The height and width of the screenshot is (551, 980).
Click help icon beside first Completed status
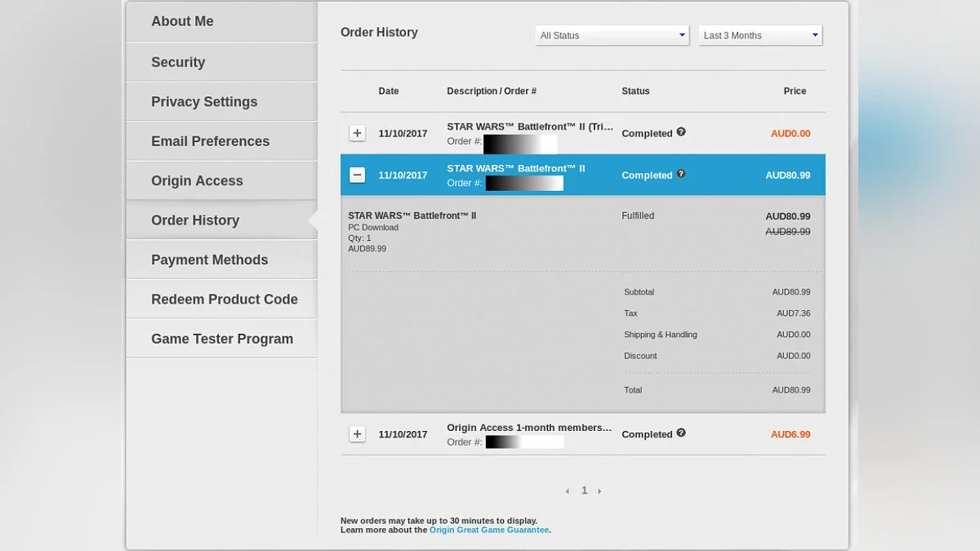pos(681,132)
